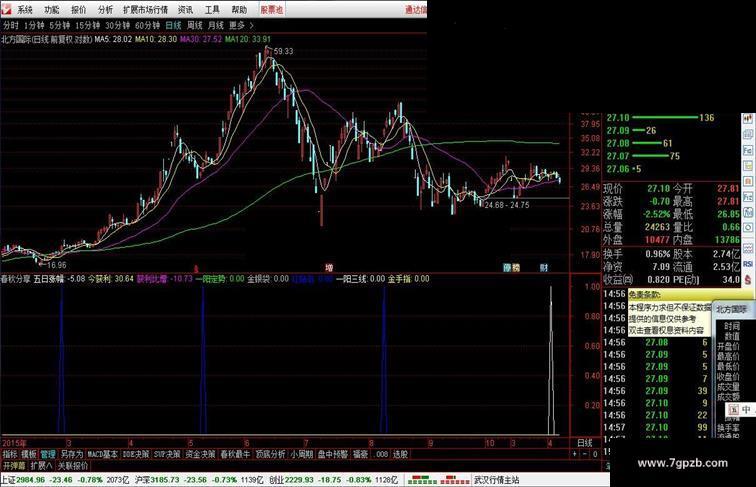Click the circle O sidebar icon
This screenshot has height=487, width=756.
pyautogui.click(x=748, y=228)
